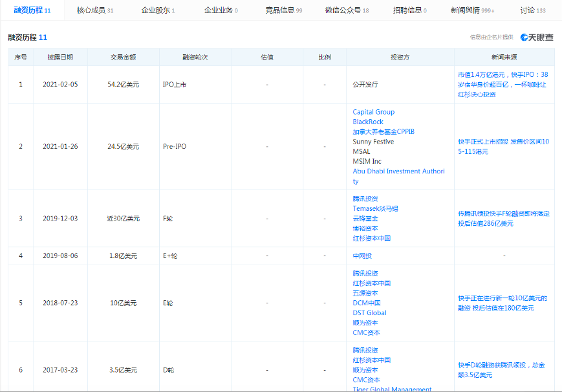Click the DST Global link
Image resolution: width=562 pixels, height=392 pixels.
(369, 312)
